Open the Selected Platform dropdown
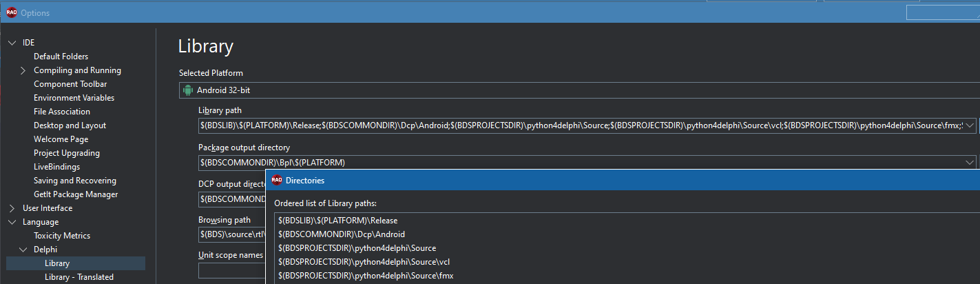Screen dimensions: 980x284 (579, 90)
